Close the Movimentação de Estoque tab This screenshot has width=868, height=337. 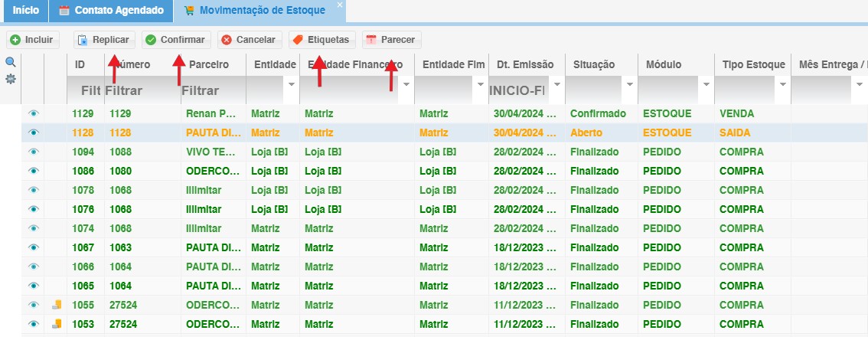tap(340, 5)
